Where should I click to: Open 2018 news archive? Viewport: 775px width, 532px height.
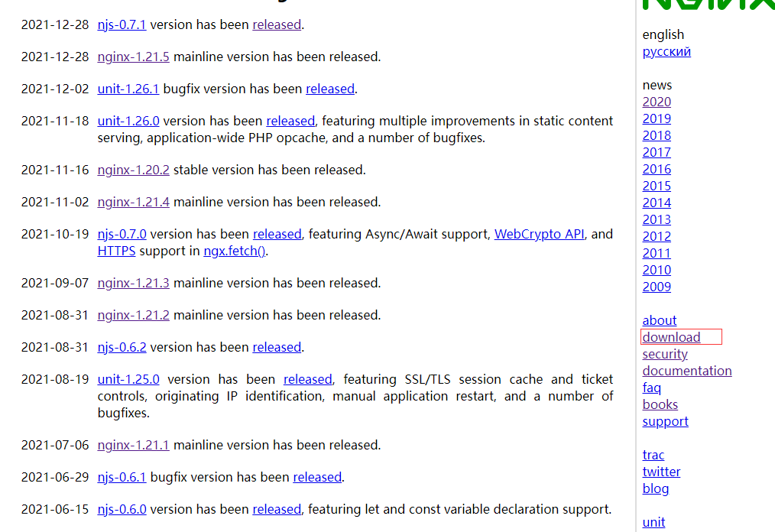point(657,136)
